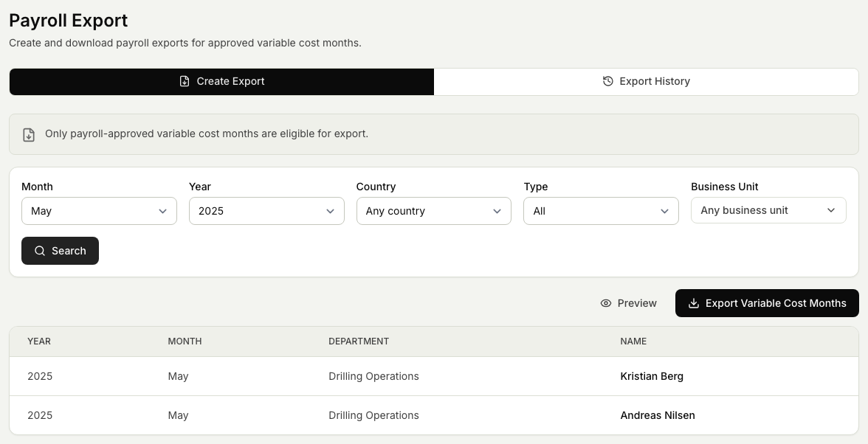Screen dimensions: 868x444
Task: Click the download icon on the Export Variable Cost Months button
Action: (693, 303)
